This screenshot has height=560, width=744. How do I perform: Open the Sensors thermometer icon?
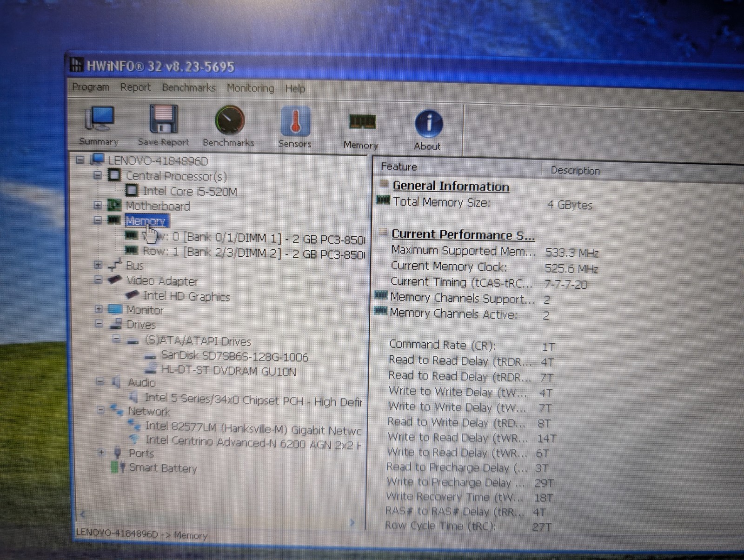click(295, 120)
